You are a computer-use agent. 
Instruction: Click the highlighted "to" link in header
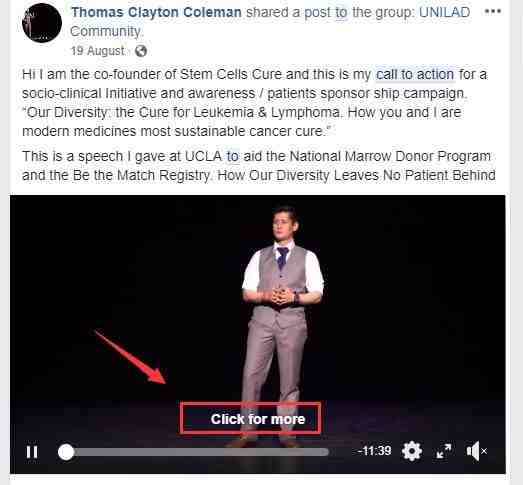click(x=341, y=13)
